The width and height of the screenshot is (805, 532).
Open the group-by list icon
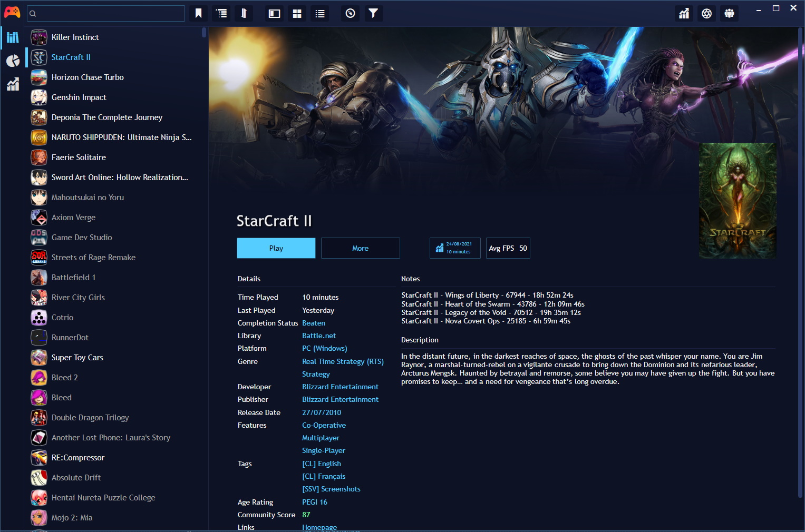tap(221, 13)
